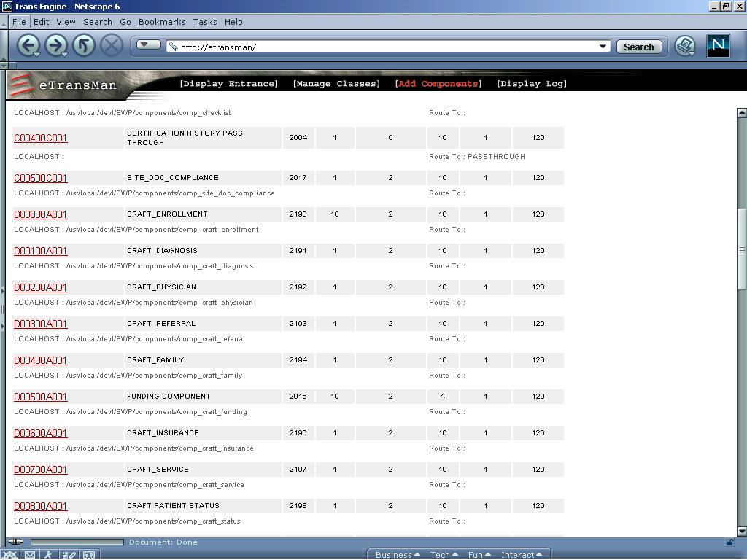
Task: Expand the Interact menu in taskbar
Action: pyautogui.click(x=521, y=555)
